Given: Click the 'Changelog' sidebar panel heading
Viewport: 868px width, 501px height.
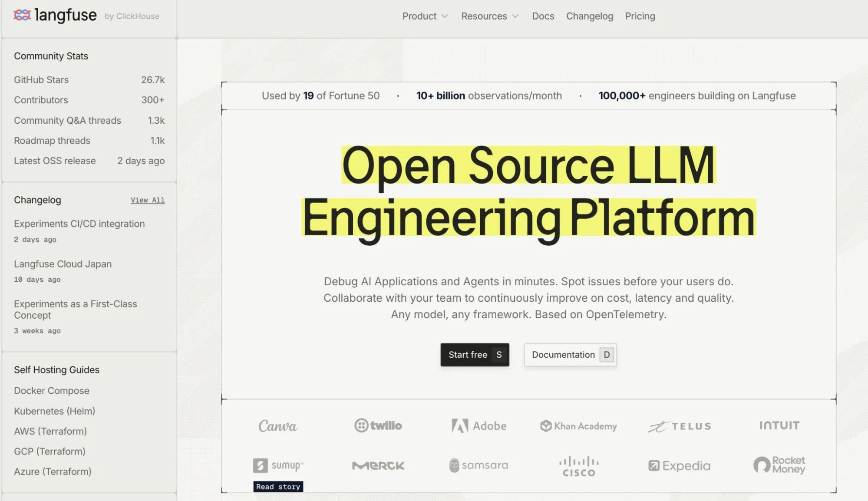Looking at the screenshot, I should click(x=37, y=200).
